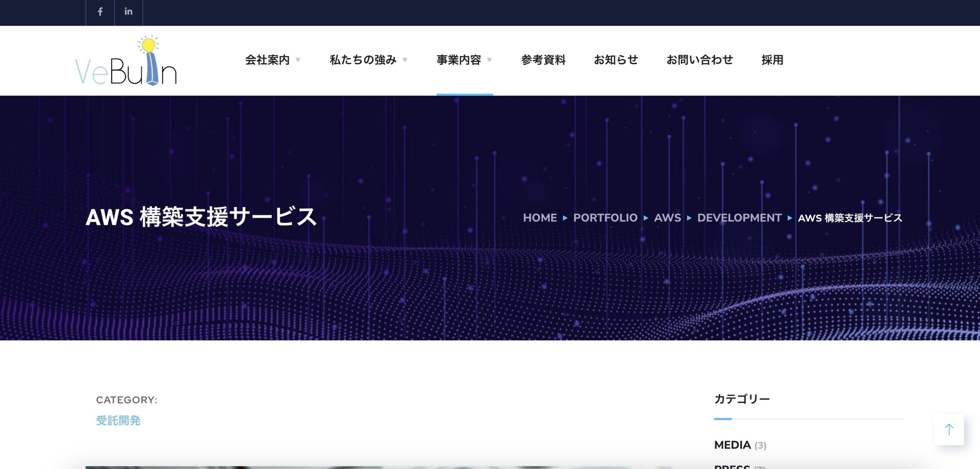Expand the 会社案内 dropdown arrow
Screen dimensions: 980x469
[298, 60]
